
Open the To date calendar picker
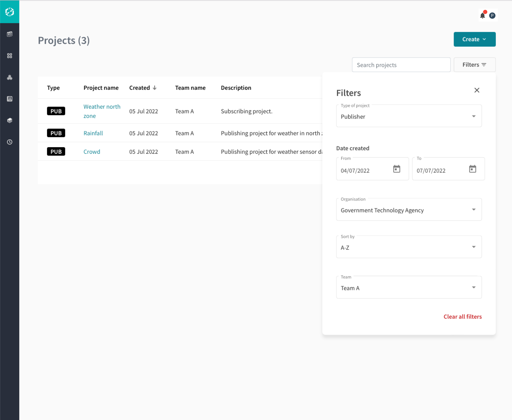point(472,169)
